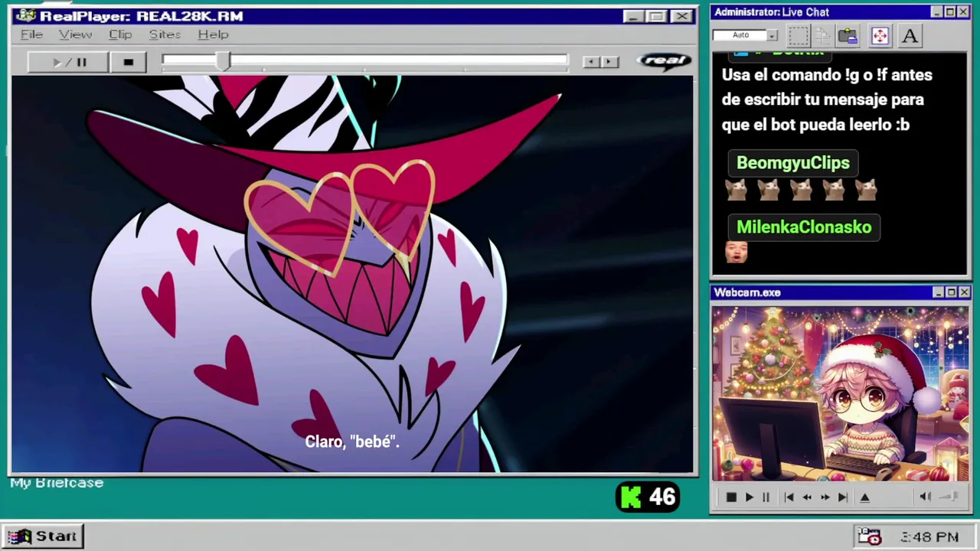This screenshot has height=551, width=980.
Task: Click username BeomgyuClips in chat
Action: point(792,163)
